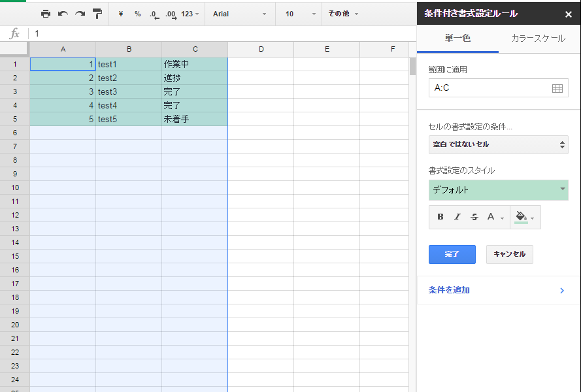Select row 1 header
581x392 pixels.
click(15, 64)
